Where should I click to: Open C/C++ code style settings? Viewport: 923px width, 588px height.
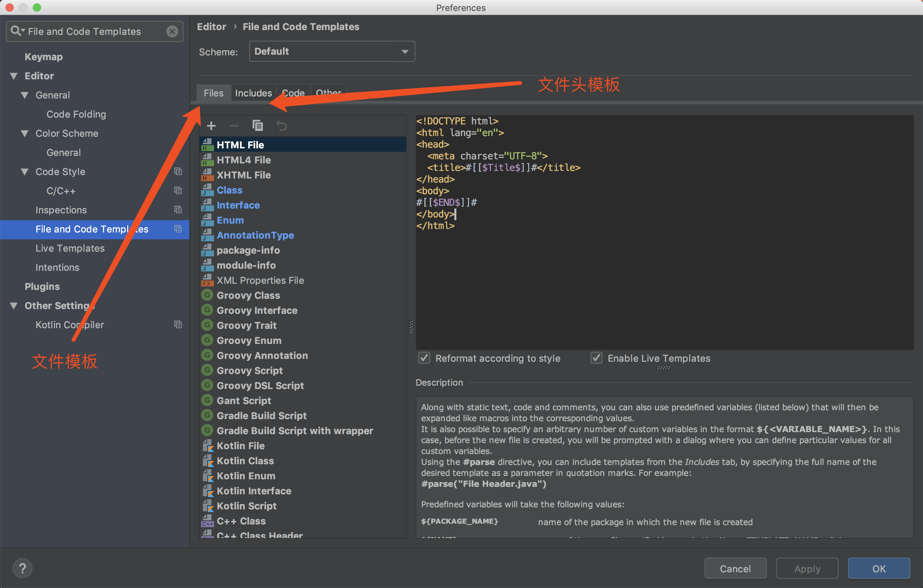coord(61,190)
